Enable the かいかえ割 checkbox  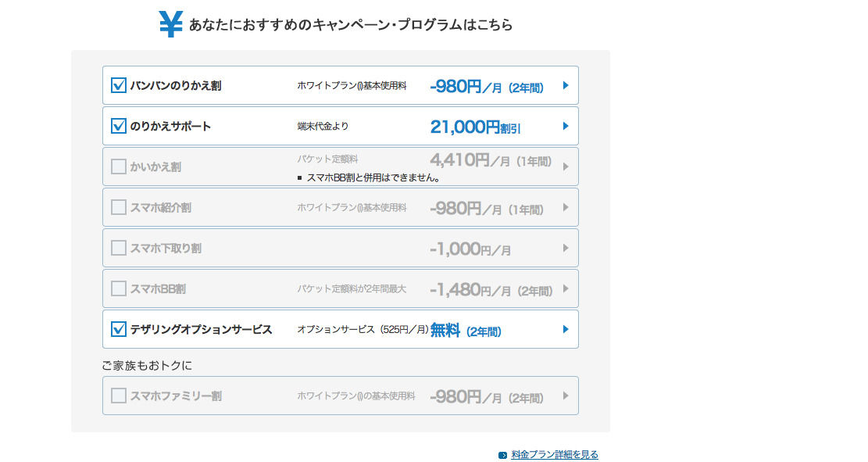(x=119, y=167)
